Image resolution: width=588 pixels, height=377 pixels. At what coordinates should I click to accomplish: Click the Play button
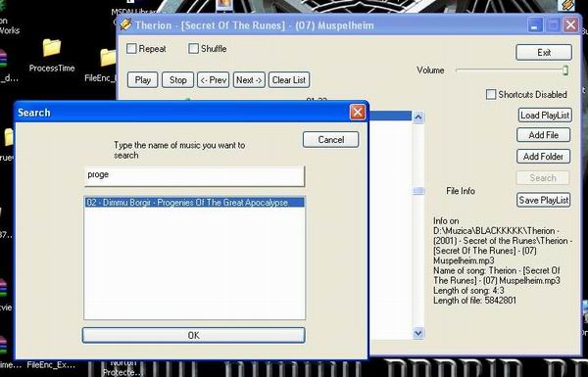(x=142, y=80)
